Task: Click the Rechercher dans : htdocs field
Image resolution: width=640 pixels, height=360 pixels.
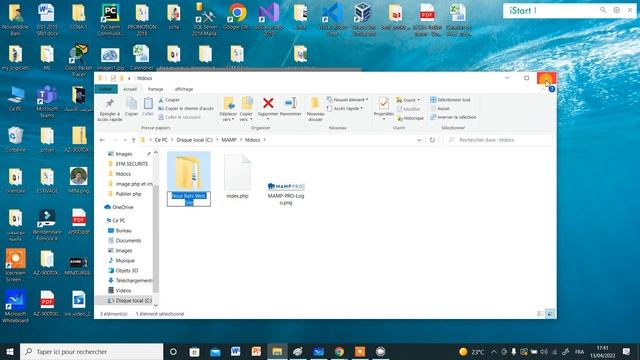Action: point(498,140)
